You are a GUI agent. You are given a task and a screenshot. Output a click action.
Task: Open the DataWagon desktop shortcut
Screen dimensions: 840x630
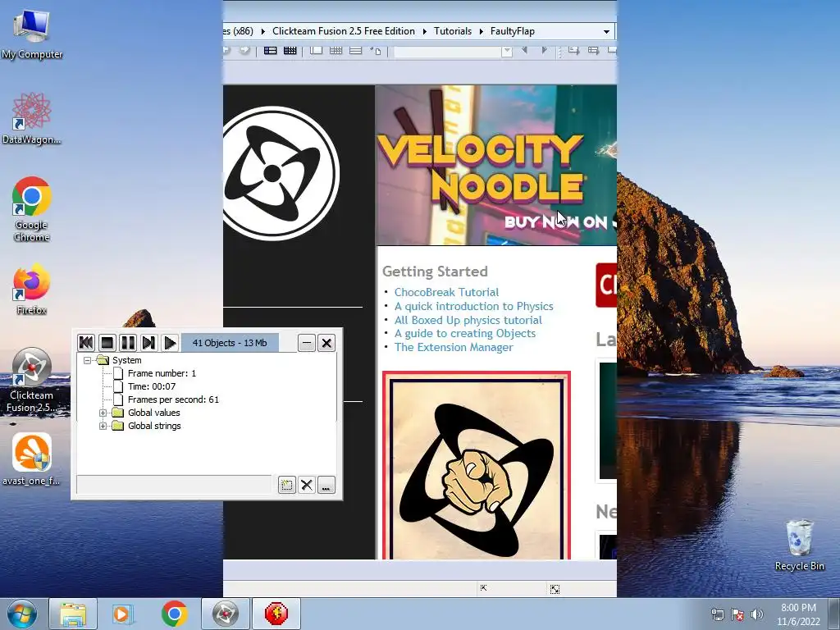[32, 118]
